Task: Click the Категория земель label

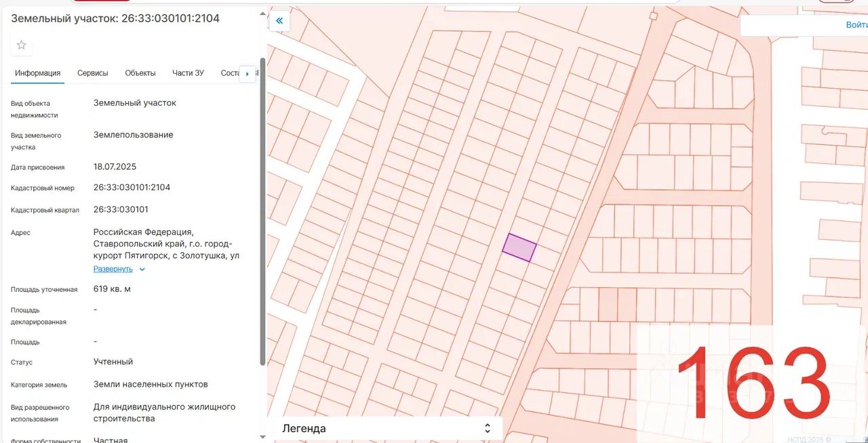Action: pyautogui.click(x=39, y=385)
